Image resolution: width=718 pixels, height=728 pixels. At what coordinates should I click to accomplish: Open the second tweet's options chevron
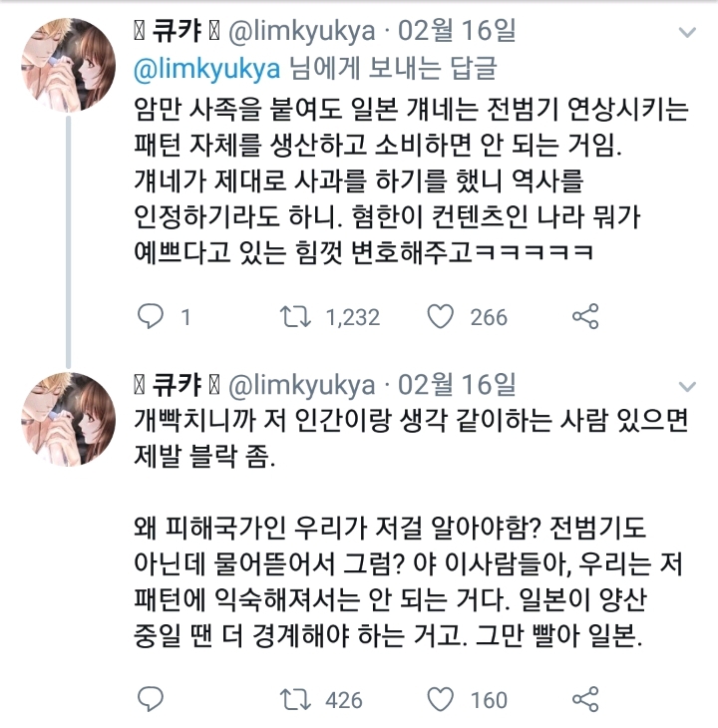[687, 386]
